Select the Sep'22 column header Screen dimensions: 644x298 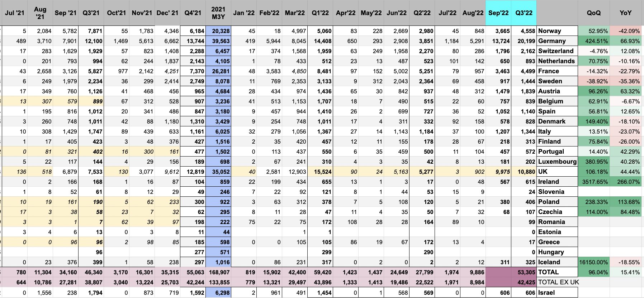pos(498,13)
